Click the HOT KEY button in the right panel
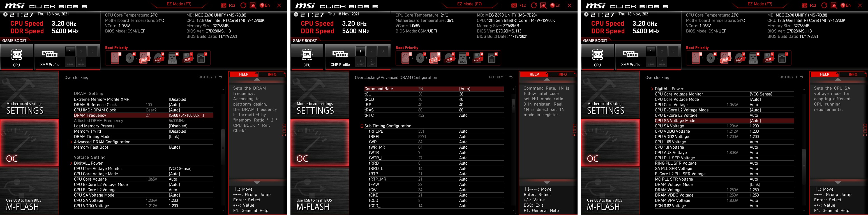This screenshot has height=215, width=868. pyautogui.click(x=786, y=77)
